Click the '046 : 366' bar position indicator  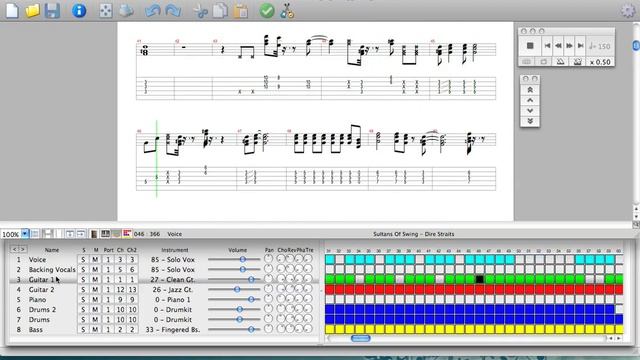pyautogui.click(x=147, y=234)
